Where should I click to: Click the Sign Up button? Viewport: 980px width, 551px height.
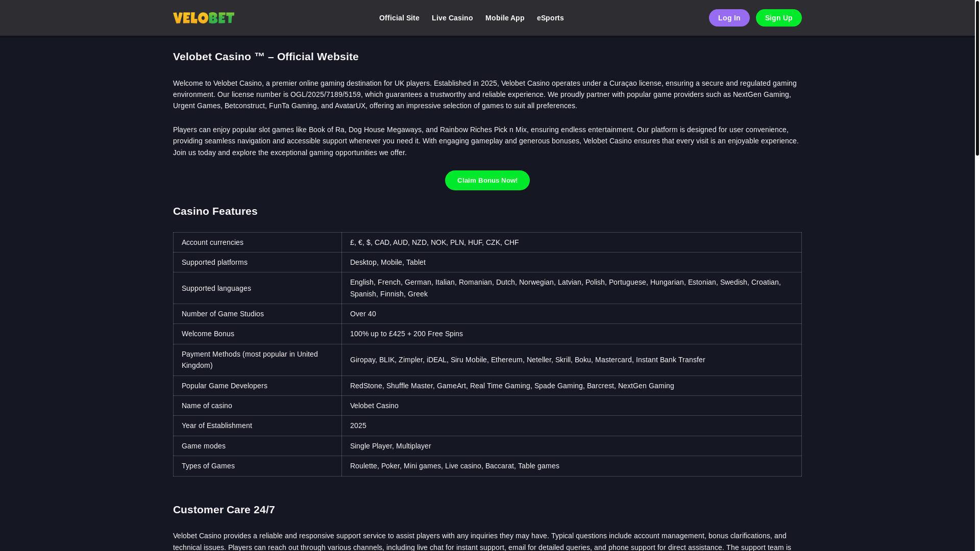778,18
